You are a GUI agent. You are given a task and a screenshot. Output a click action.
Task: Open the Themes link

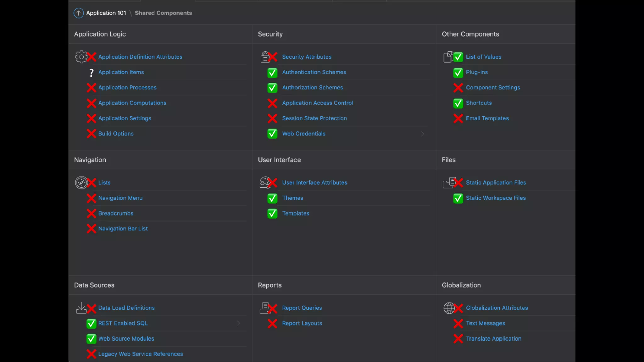(292, 198)
